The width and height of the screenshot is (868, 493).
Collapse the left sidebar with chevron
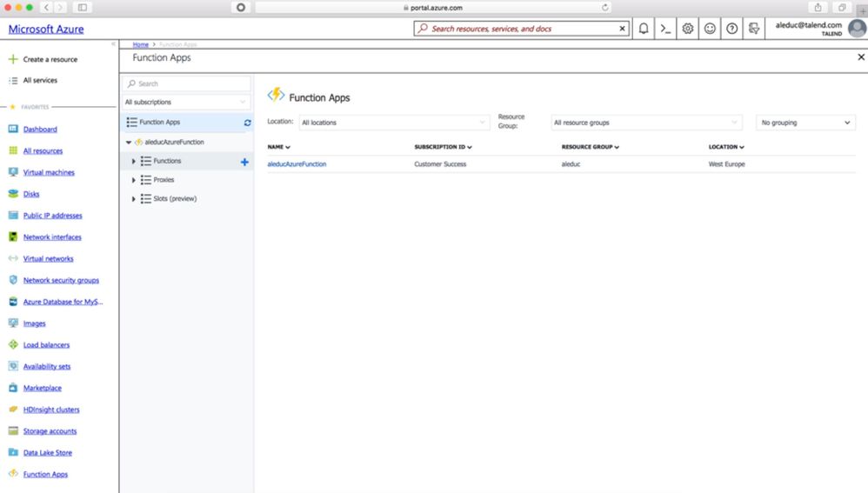point(113,43)
